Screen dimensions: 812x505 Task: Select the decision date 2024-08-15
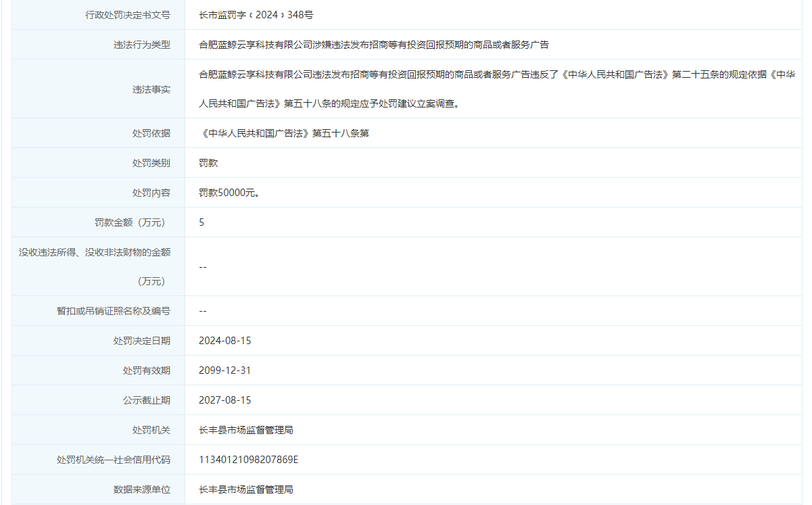(x=224, y=341)
